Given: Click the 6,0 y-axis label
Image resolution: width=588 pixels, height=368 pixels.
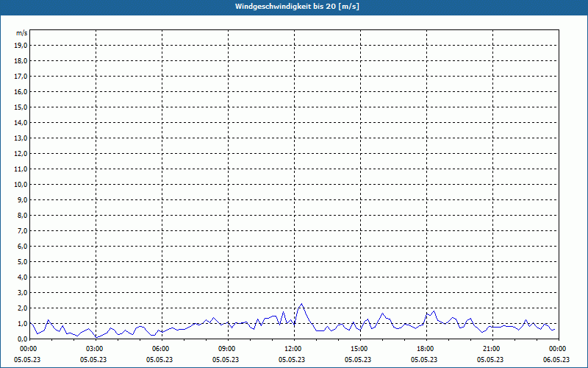Looking at the screenshot, I should coord(23,247).
